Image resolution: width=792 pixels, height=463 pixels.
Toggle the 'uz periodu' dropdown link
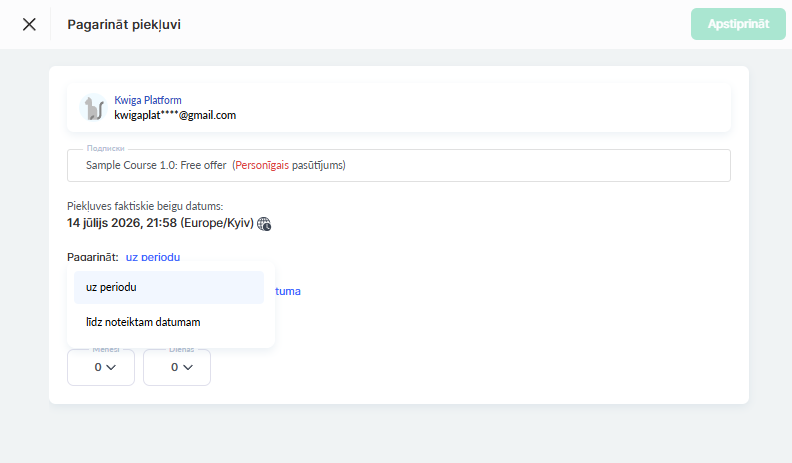tap(153, 257)
